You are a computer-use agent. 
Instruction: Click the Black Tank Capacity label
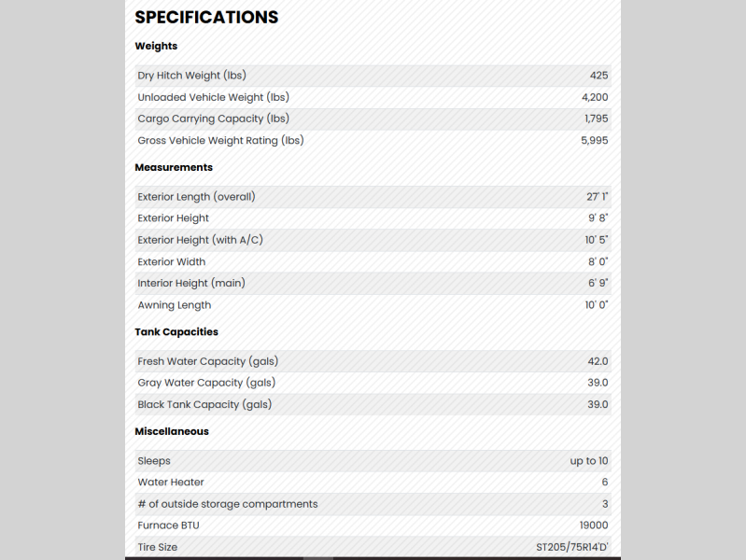tap(204, 404)
